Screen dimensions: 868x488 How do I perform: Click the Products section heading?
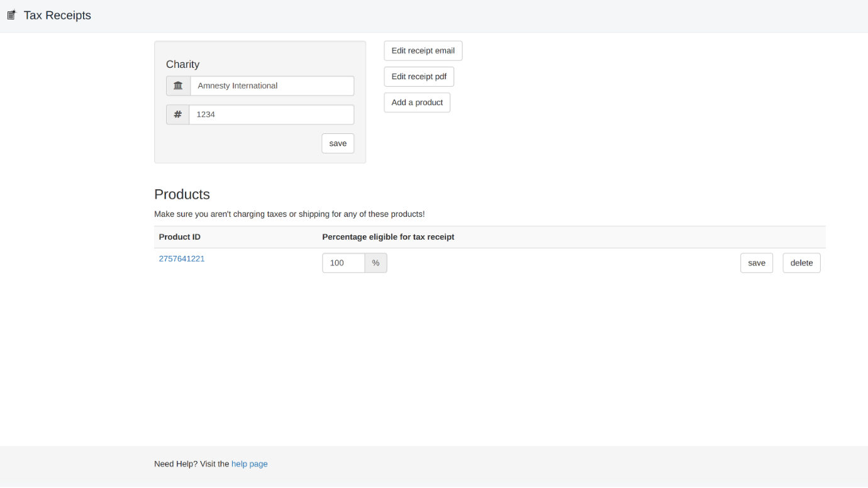[x=182, y=194]
